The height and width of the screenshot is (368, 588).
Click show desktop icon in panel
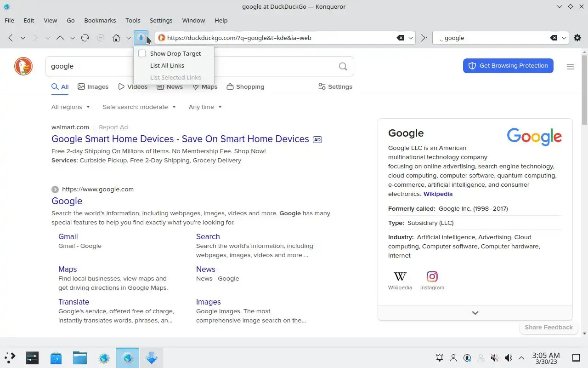[576, 358]
